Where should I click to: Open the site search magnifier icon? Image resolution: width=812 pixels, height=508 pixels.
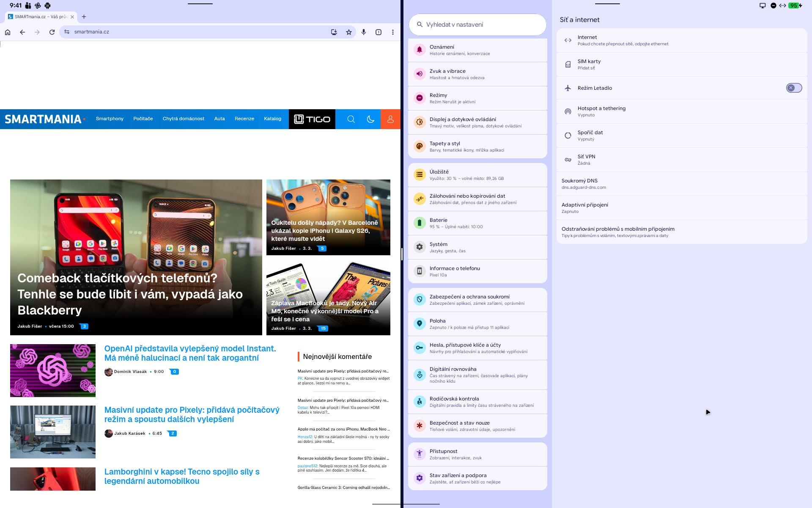(x=351, y=119)
